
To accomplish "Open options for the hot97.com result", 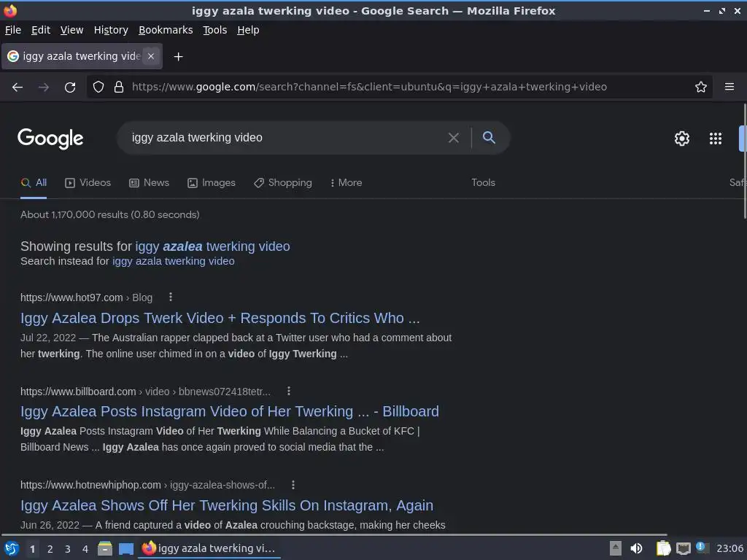I will coord(171,297).
